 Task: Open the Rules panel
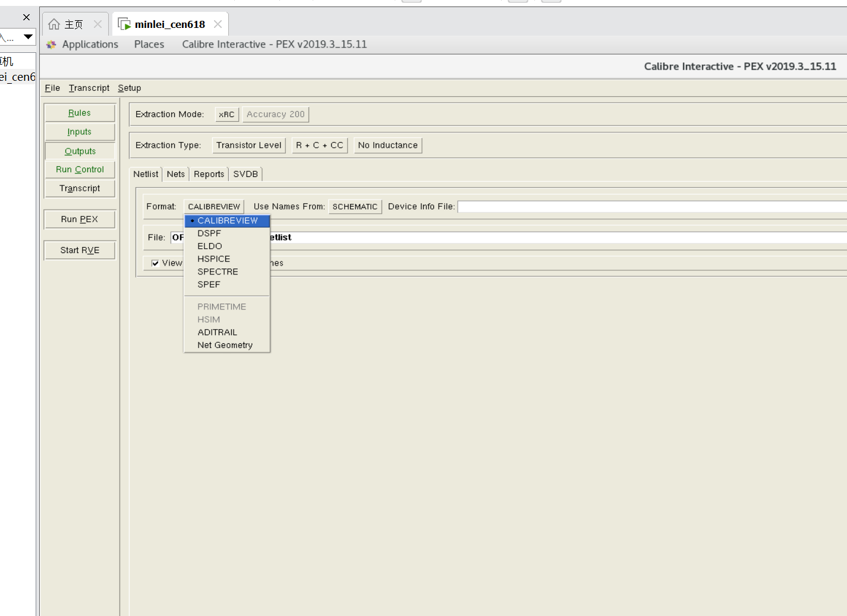tap(80, 113)
